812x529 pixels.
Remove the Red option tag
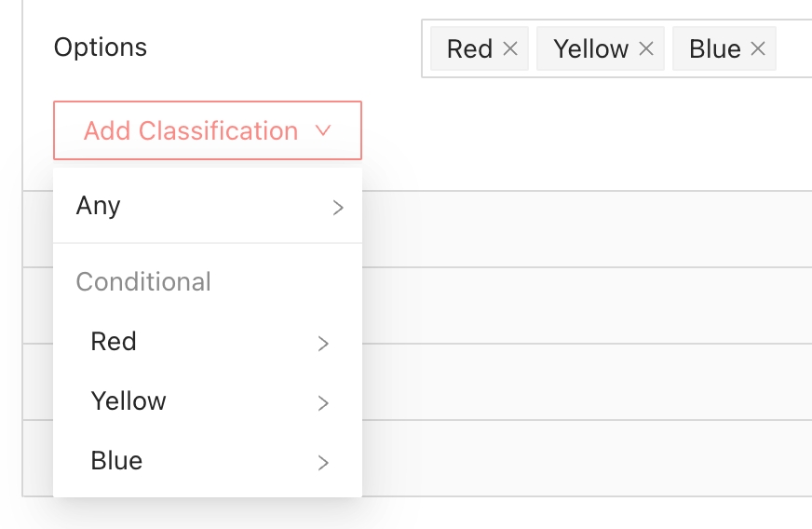tap(510, 49)
